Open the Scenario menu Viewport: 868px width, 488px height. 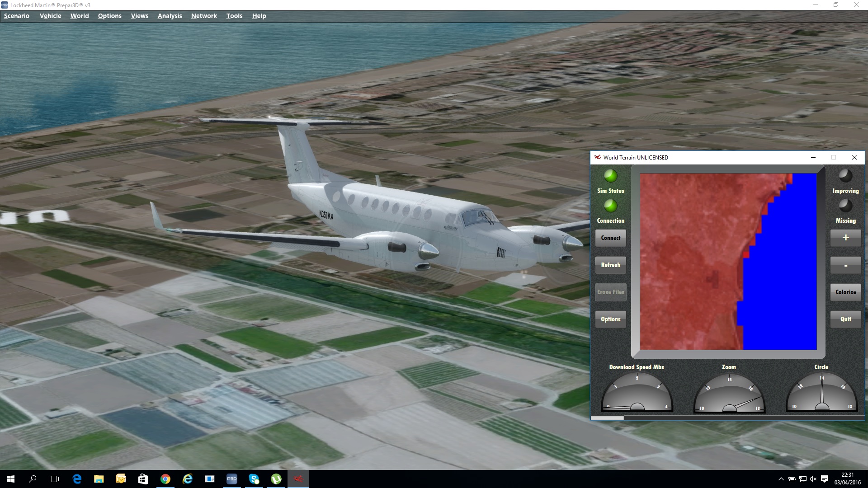click(17, 16)
